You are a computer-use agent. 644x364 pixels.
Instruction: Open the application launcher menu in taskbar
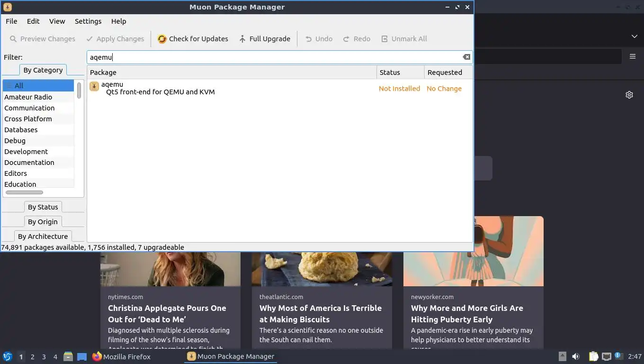[x=8, y=356]
